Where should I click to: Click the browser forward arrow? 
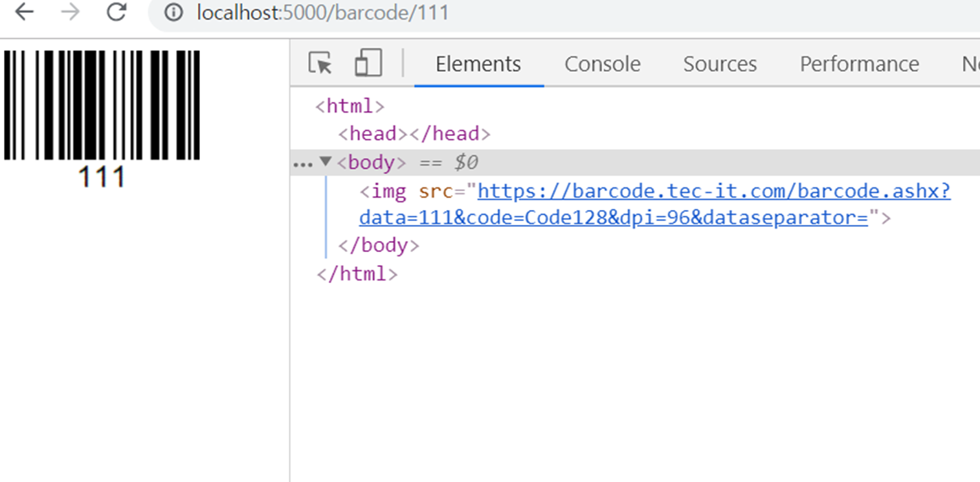[70, 12]
